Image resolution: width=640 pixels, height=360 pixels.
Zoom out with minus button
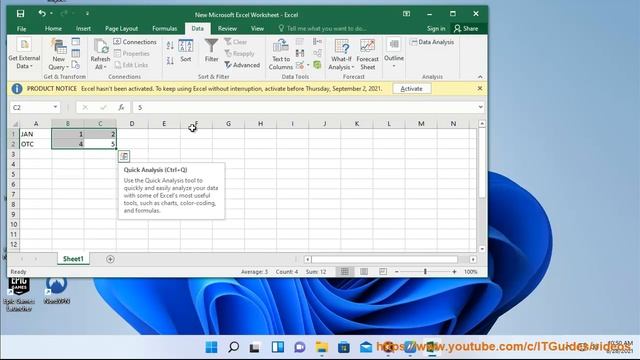coord(396,271)
